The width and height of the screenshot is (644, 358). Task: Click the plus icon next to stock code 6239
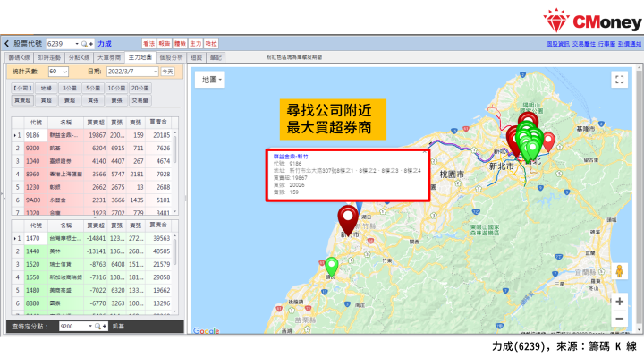[x=90, y=44]
